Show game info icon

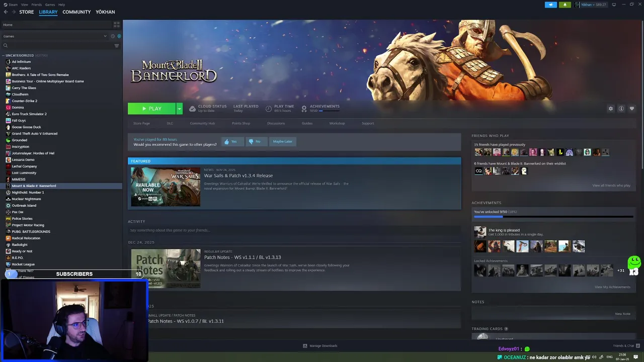click(621, 109)
